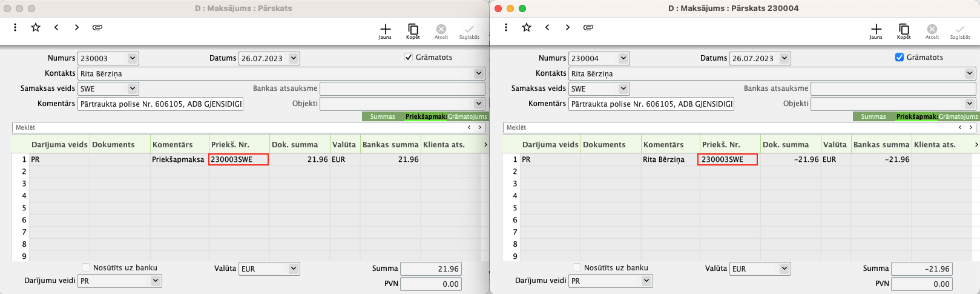Toggle Grāmatots checkbox in payment 230004 window
980x294 pixels.
pyautogui.click(x=899, y=57)
